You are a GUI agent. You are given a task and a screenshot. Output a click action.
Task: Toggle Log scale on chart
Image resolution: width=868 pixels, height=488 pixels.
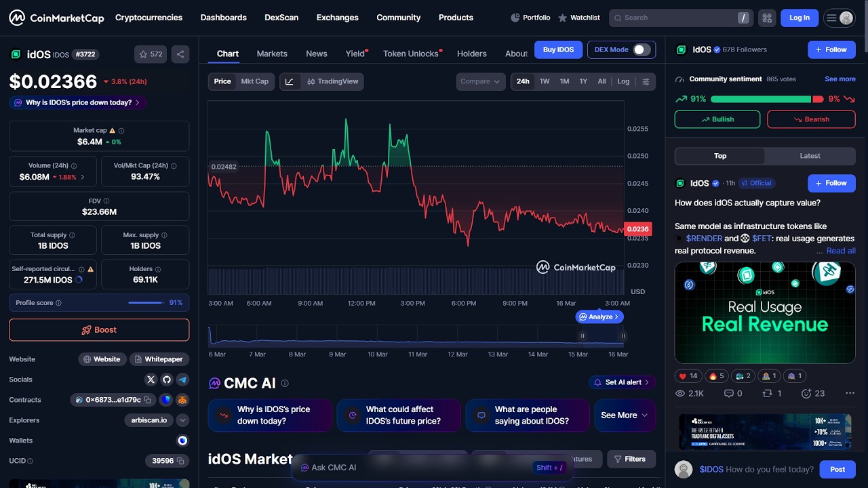(623, 81)
